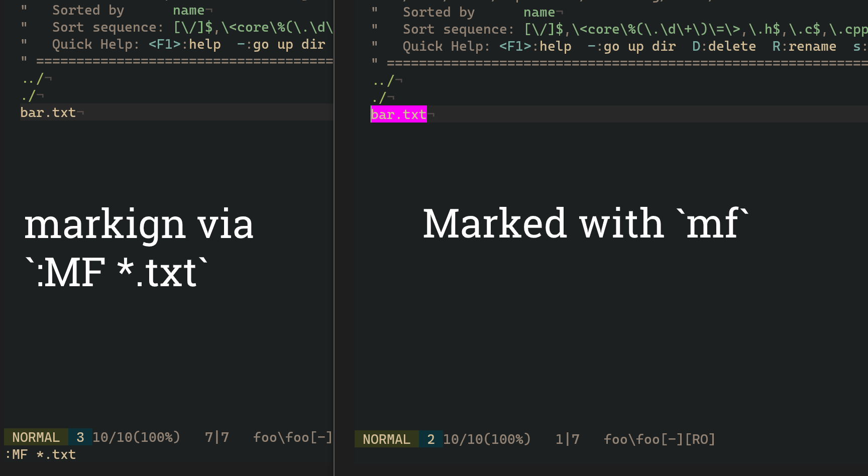
Task: Open the <F1> help link in left banner
Action: click(163, 44)
